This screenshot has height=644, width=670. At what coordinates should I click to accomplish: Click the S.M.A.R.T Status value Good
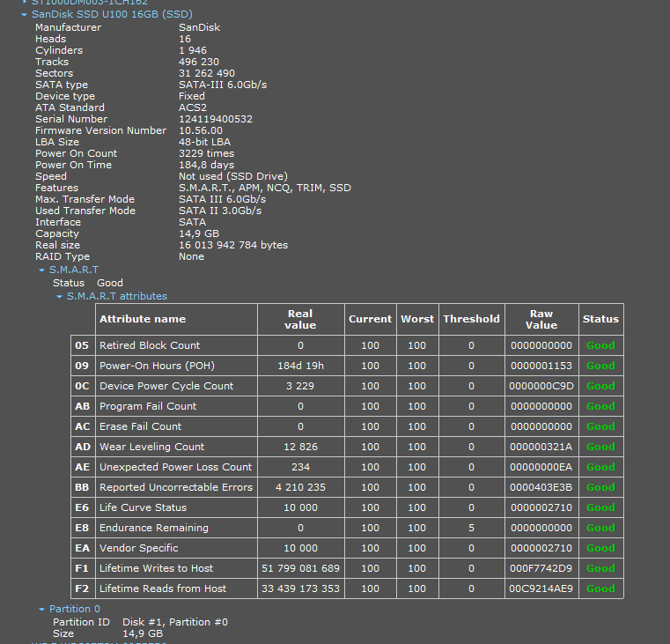[110, 283]
